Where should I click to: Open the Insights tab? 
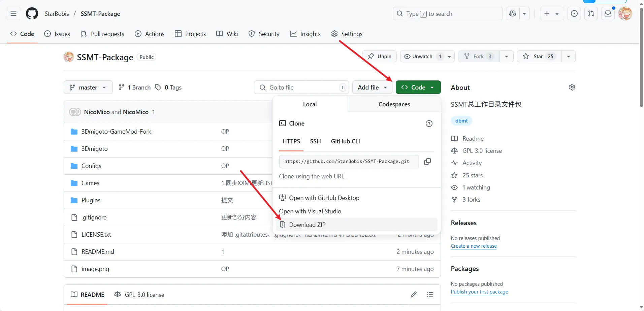305,34
